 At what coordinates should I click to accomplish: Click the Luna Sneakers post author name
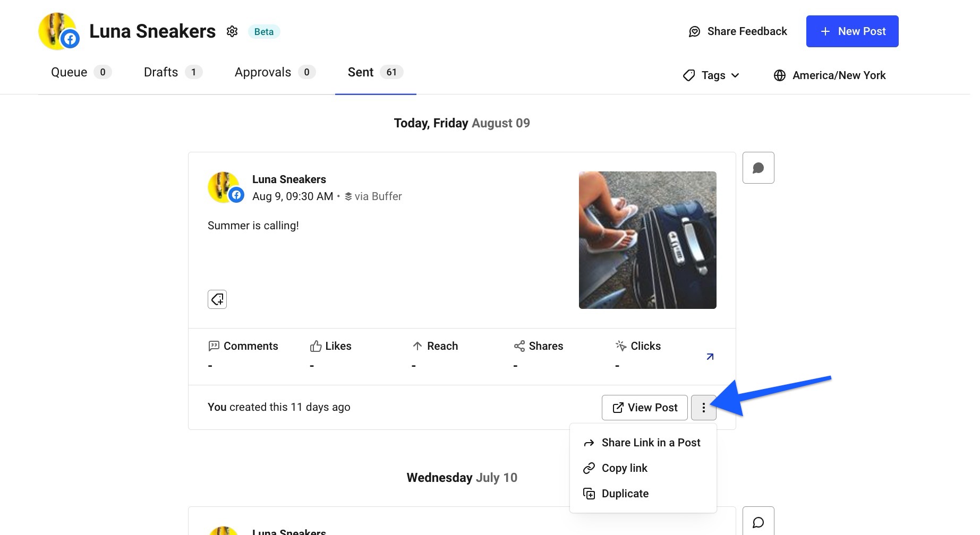(x=289, y=179)
